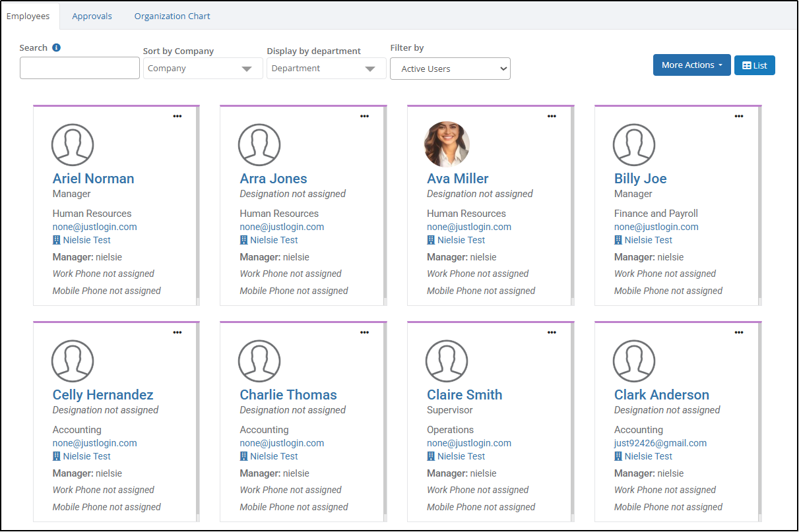This screenshot has height=532, width=799.
Task: Click Celly Hernandez's avatar placeholder icon
Action: point(73,361)
